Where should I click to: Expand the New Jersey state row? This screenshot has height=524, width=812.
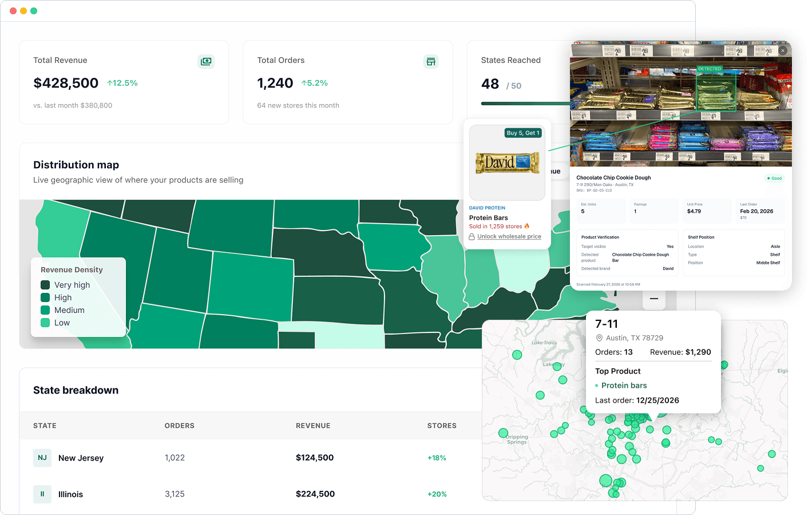[81, 458]
